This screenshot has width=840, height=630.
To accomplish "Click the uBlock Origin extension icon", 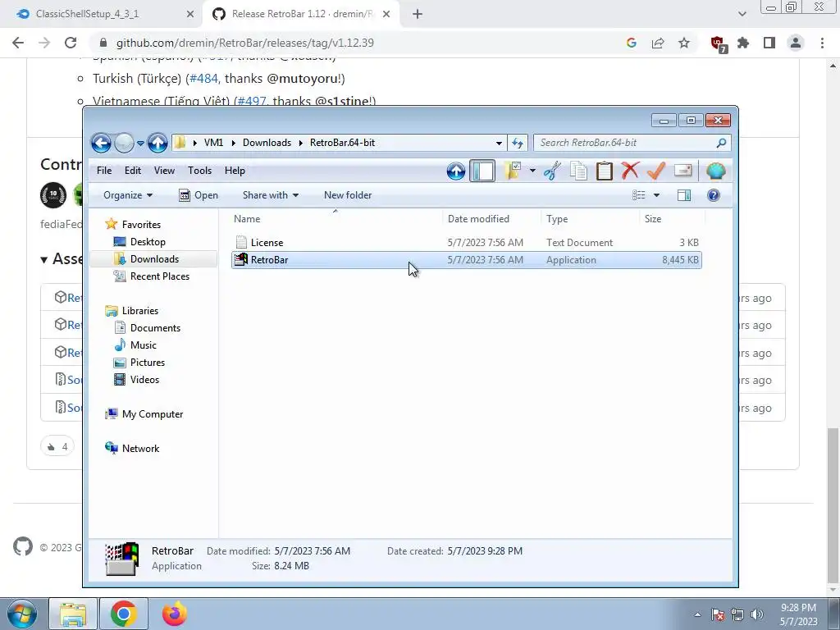I will [717, 43].
